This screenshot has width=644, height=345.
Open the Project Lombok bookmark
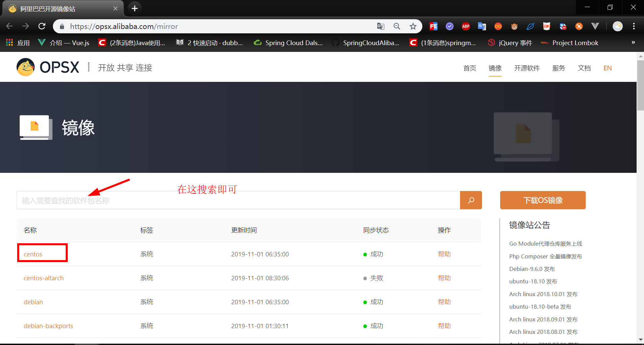coord(570,43)
